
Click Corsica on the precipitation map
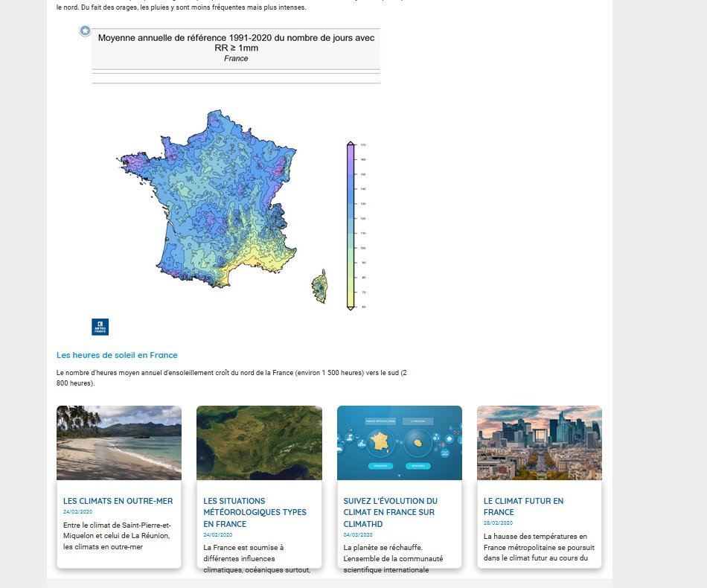(320, 287)
